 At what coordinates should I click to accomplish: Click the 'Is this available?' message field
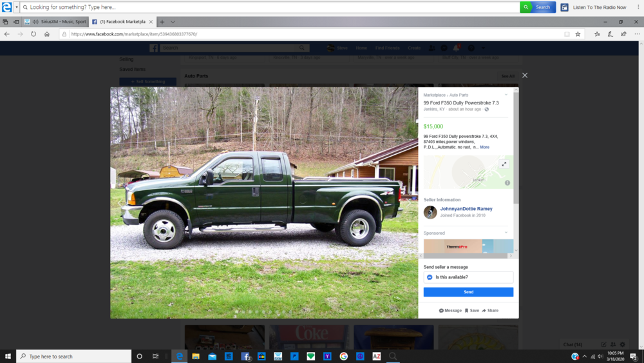coord(468,277)
